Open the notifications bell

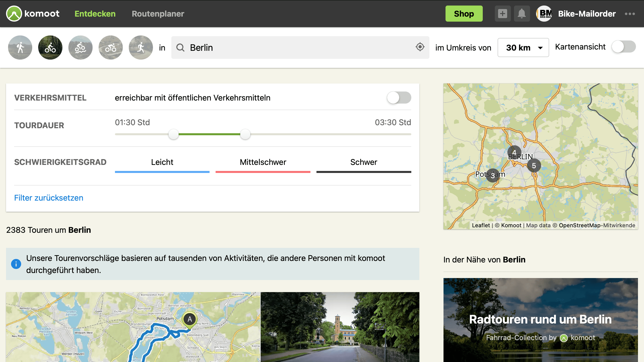[522, 14]
